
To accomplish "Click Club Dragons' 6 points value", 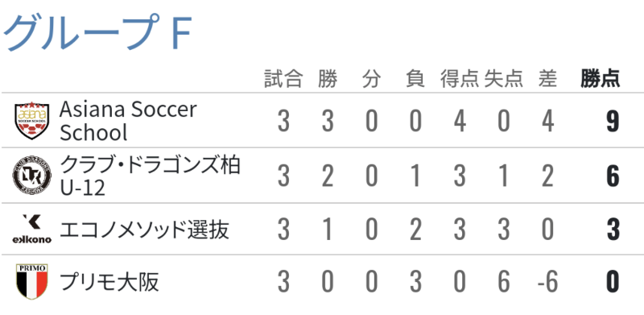I will (x=613, y=176).
